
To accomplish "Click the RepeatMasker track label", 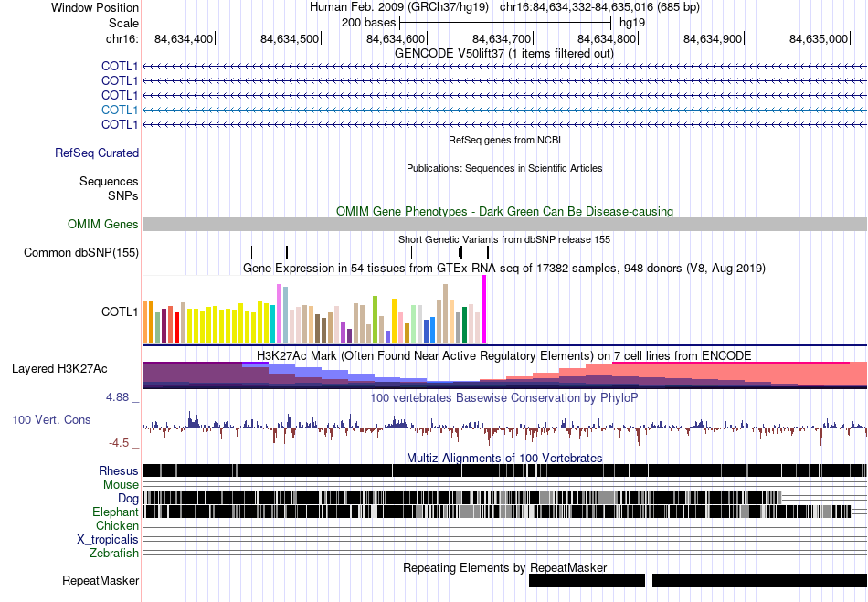I will (101, 581).
